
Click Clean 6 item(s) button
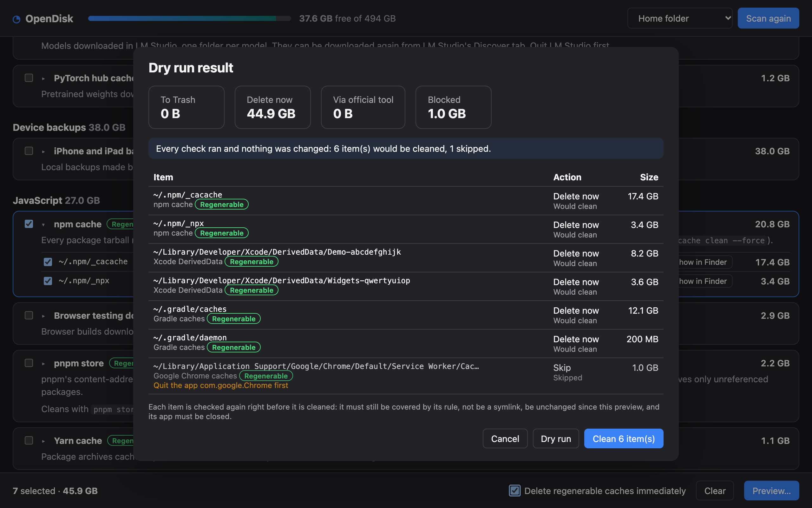(x=623, y=438)
